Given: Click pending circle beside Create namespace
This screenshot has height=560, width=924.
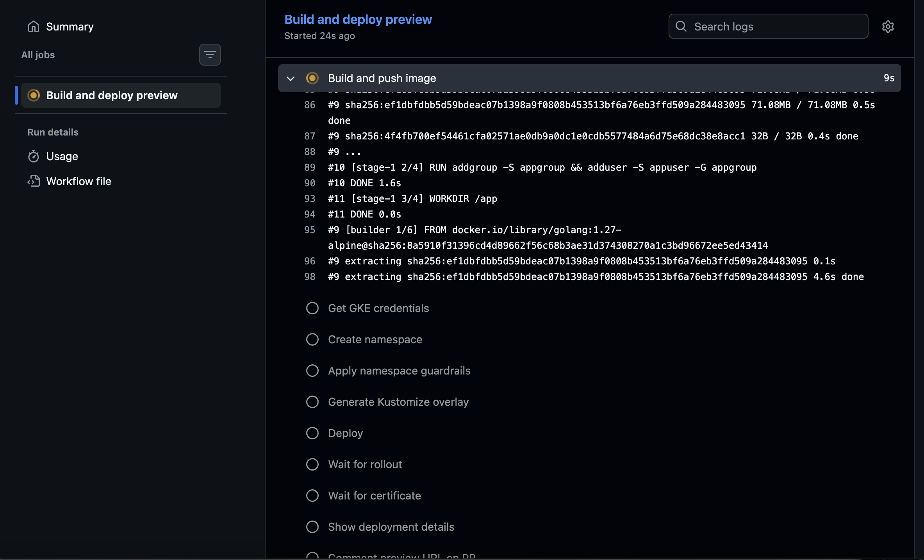Looking at the screenshot, I should point(312,339).
